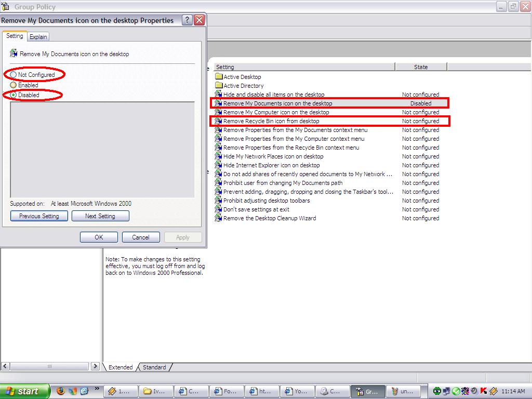Screen dimensions: 532x399
Task: Click icon for 'Prevent adding, dragging, dropping and closing' policy
Action: coord(219,191)
